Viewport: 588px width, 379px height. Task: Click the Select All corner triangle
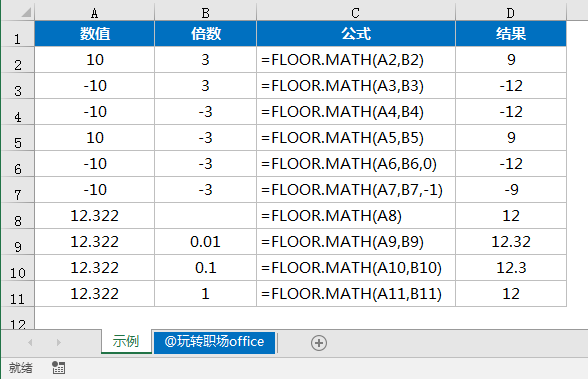[26, 12]
